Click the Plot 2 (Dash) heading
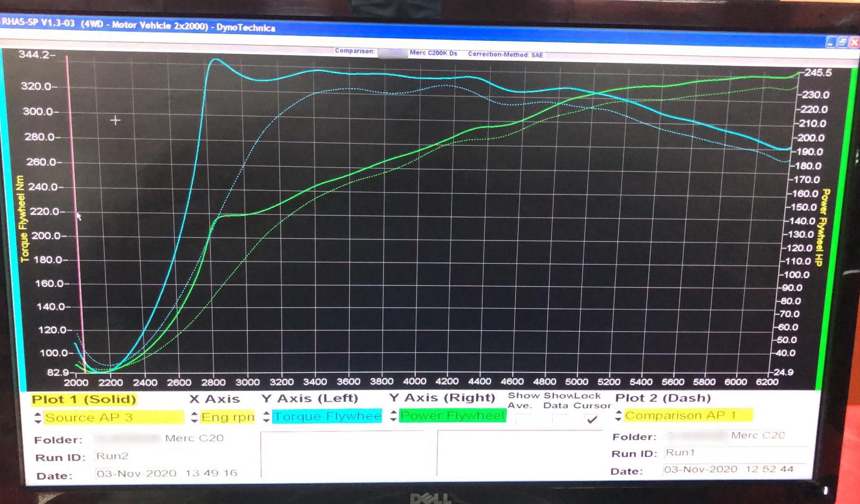Viewport: 860px width, 504px height. pos(663,398)
